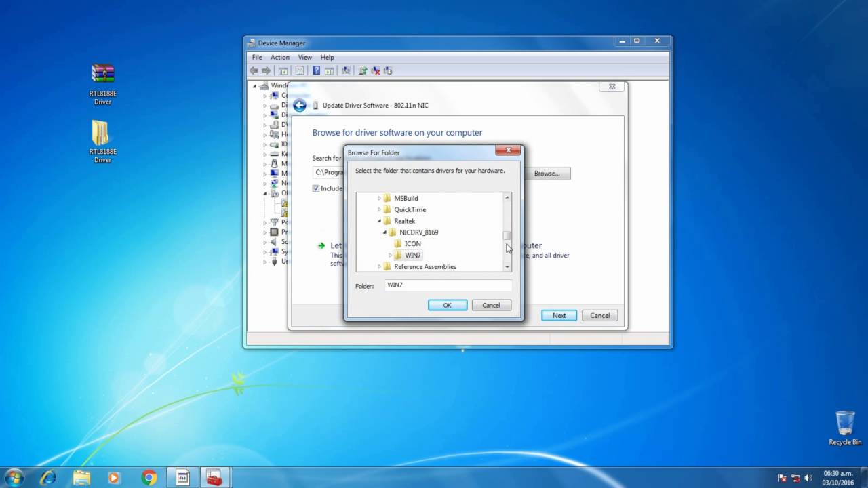Click the folder tree scrollbar down arrow

click(x=507, y=267)
